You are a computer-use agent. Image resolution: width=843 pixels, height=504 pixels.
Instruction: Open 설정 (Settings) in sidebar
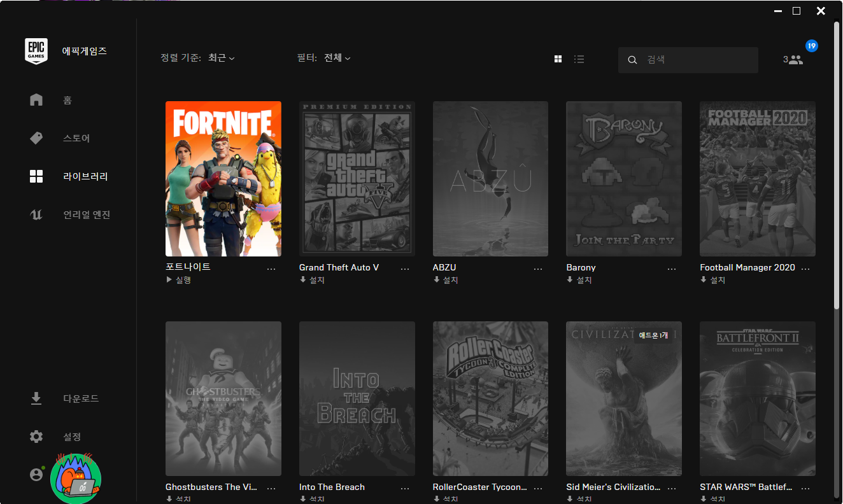tap(72, 437)
